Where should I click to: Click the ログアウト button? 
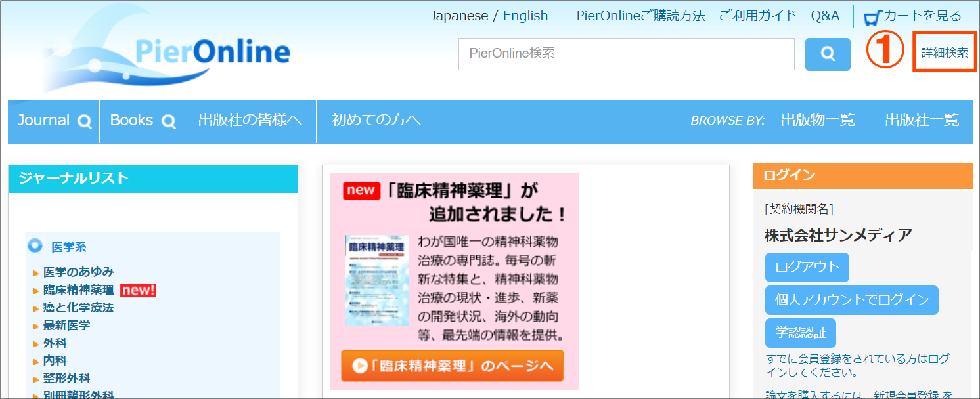[807, 267]
